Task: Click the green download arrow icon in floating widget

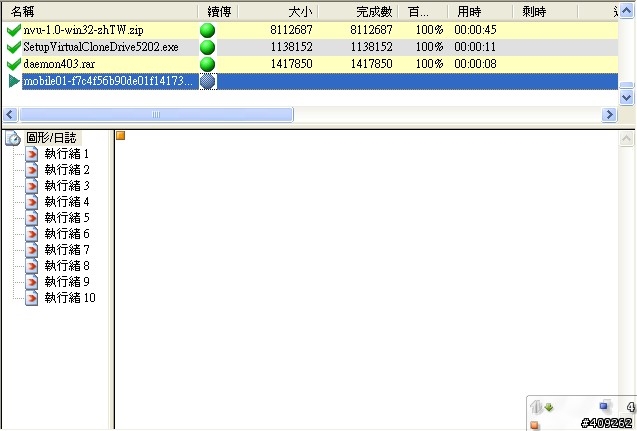Action: (549, 407)
